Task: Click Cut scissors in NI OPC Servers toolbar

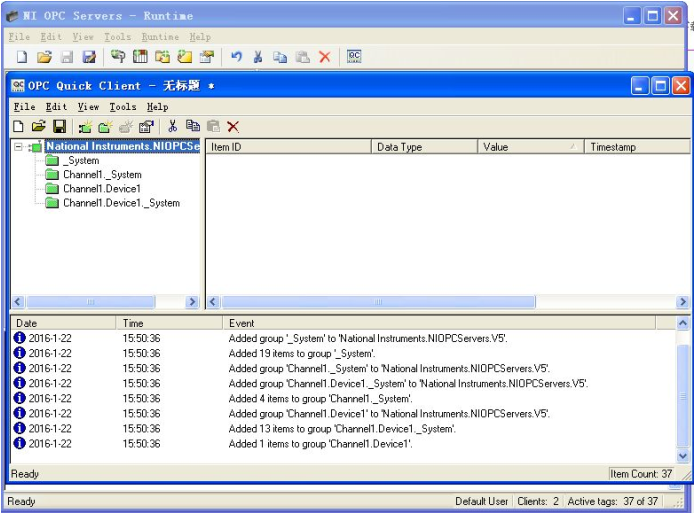Action: (258, 56)
